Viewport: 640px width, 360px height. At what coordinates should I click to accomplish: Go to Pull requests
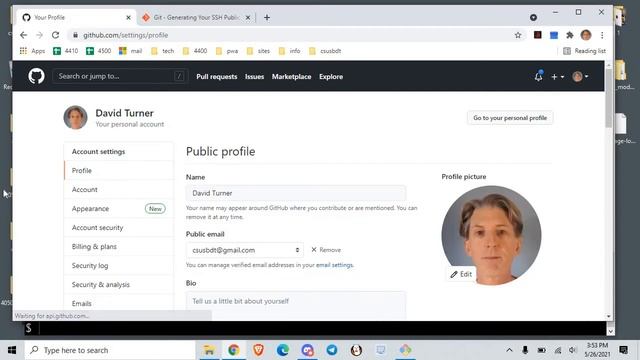pyautogui.click(x=216, y=77)
